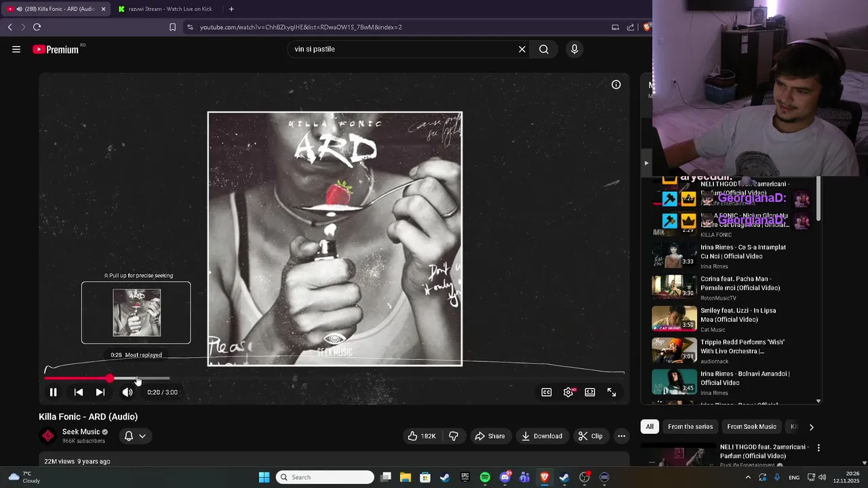
Task: Open a new browser tab
Action: click(x=231, y=9)
